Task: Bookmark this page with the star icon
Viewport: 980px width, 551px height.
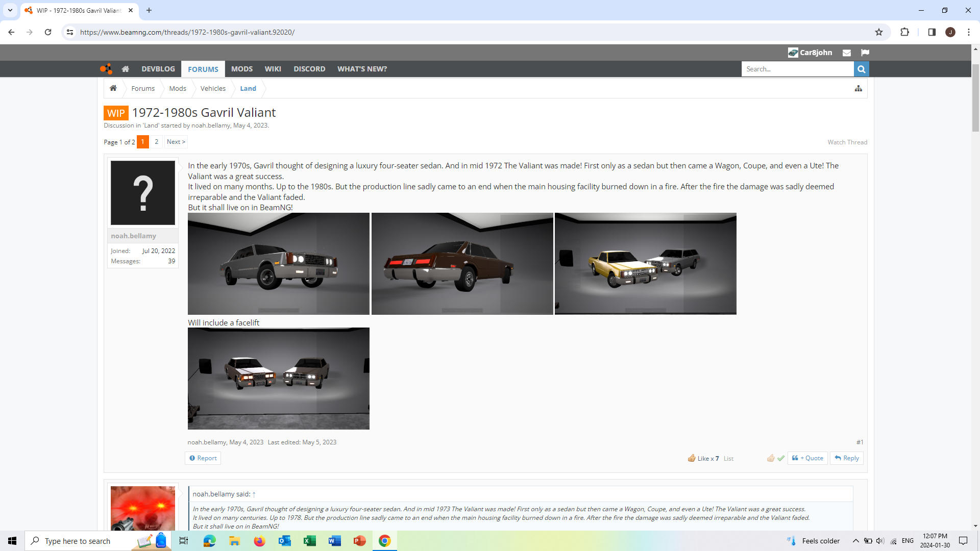Action: click(879, 32)
